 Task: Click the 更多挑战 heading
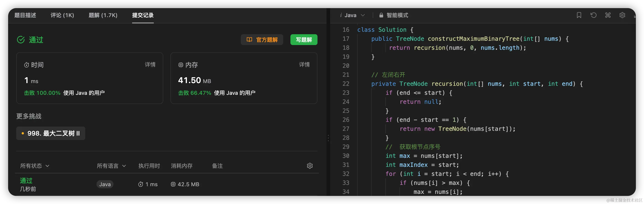pyautogui.click(x=29, y=116)
